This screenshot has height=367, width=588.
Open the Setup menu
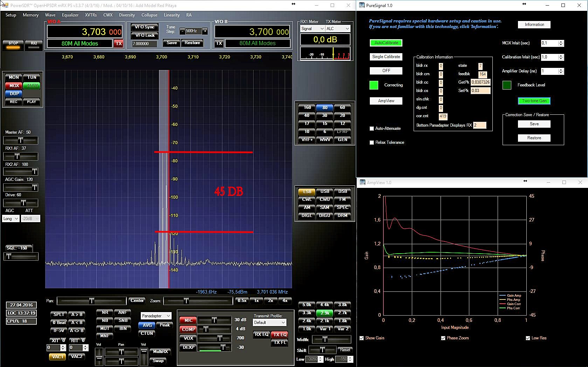tap(11, 15)
